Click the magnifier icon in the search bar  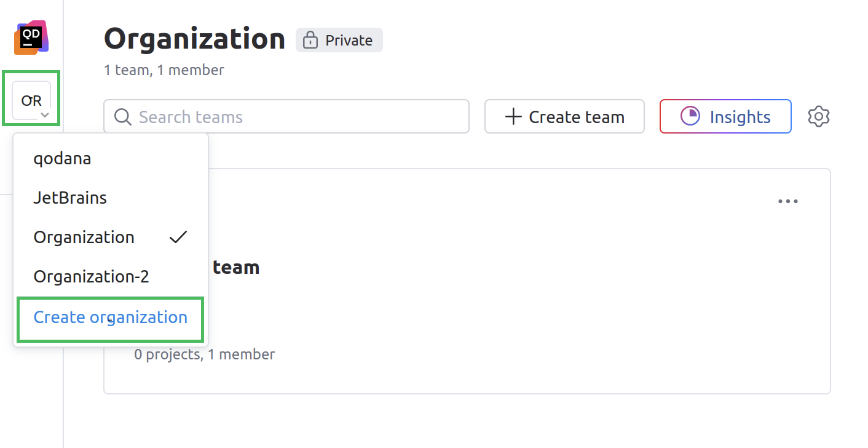(x=122, y=116)
